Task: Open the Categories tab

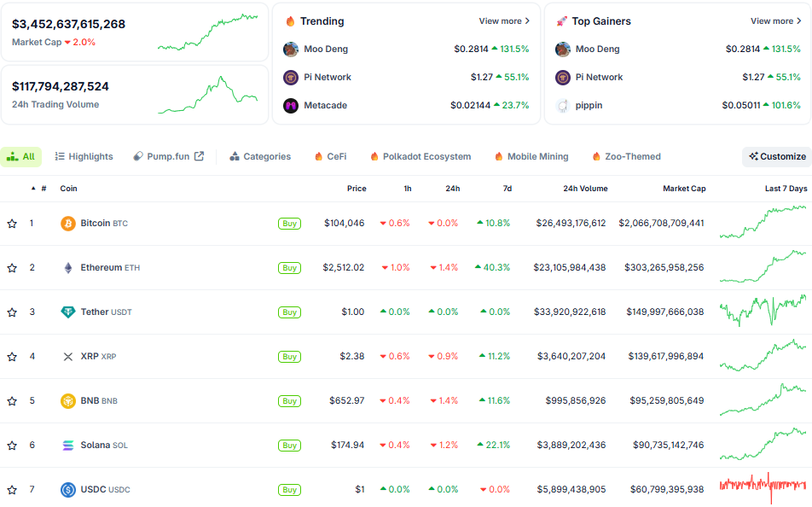Action: tap(260, 157)
